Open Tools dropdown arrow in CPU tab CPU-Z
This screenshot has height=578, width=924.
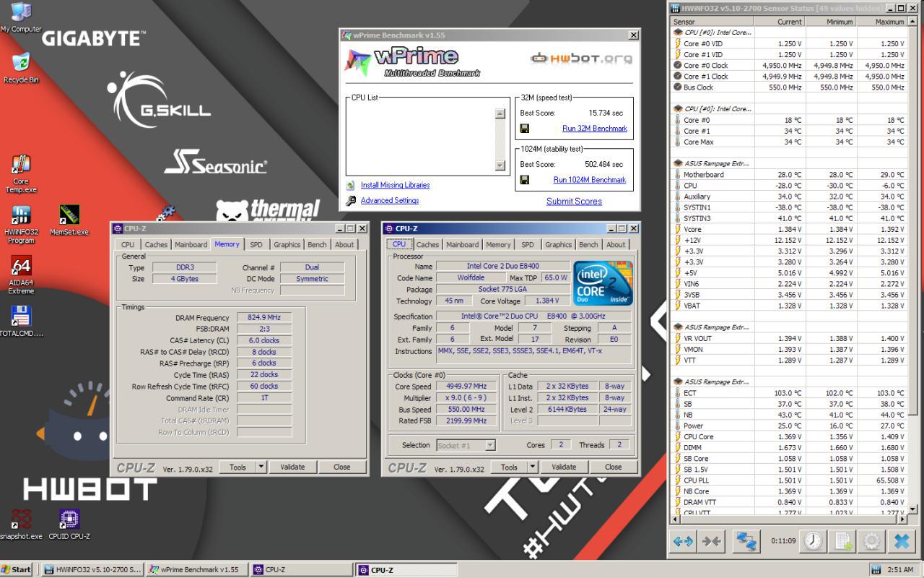(533, 467)
